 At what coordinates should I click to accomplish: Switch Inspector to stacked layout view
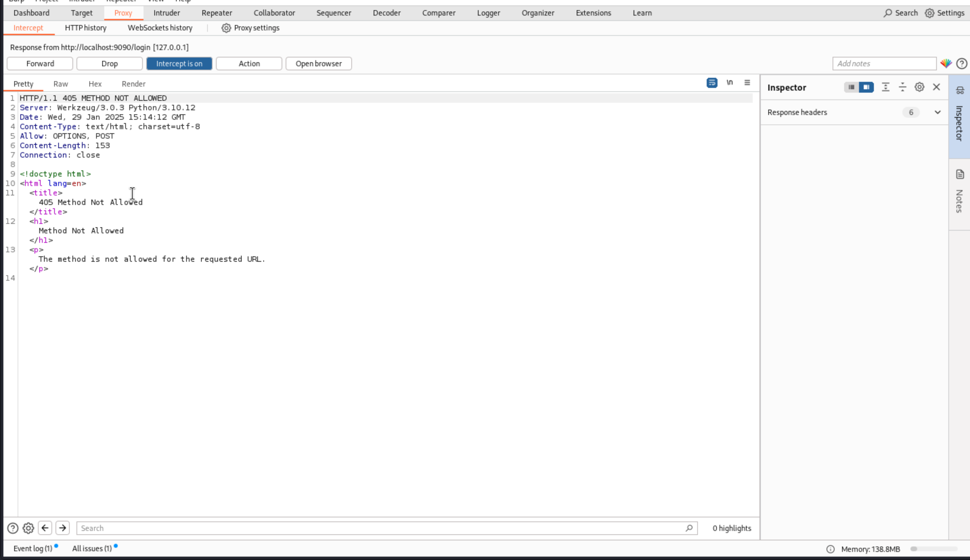click(x=851, y=87)
